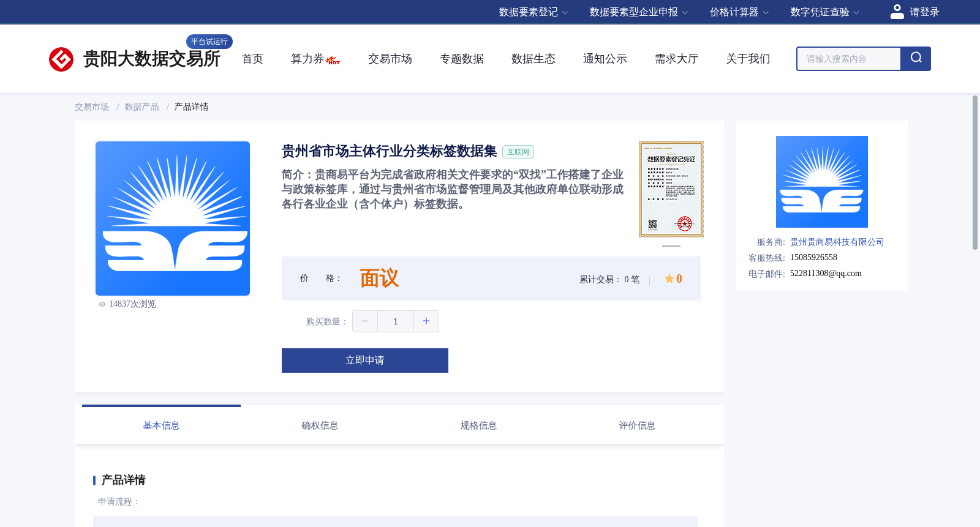Open the 数据要素登记凭证 certificate thumbnail
The image size is (980, 527).
671,189
